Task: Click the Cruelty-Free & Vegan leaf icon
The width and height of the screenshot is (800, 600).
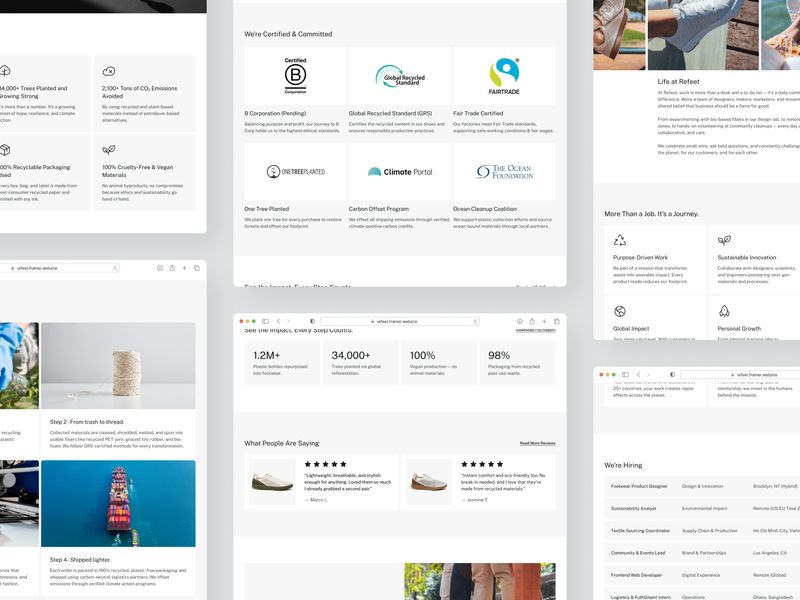Action: pos(109,150)
